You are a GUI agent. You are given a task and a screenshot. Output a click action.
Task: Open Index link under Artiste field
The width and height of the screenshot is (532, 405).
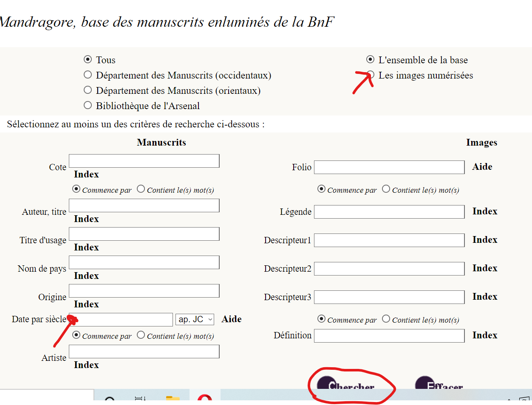86,365
